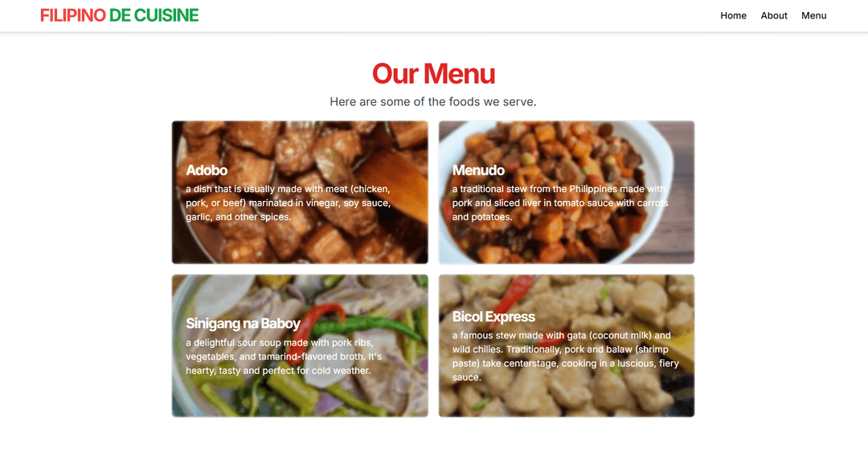Click the Sinigang description about tamarind broth

[x=285, y=356]
